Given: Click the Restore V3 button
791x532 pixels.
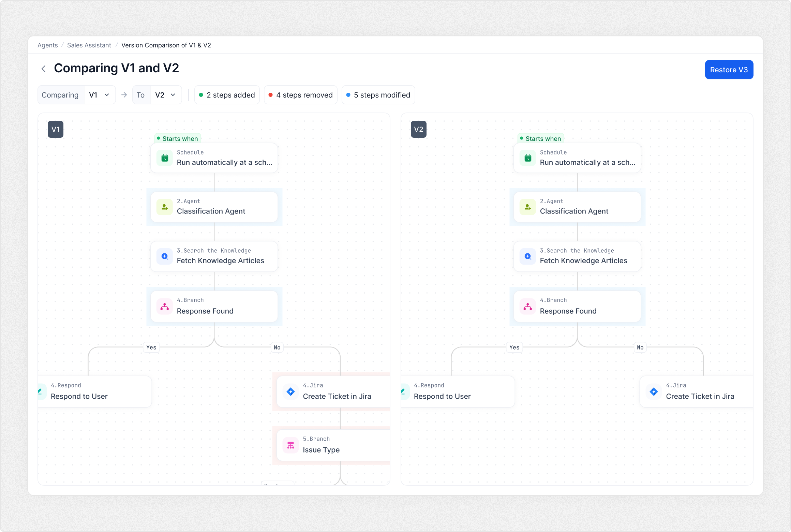Looking at the screenshot, I should (729, 70).
